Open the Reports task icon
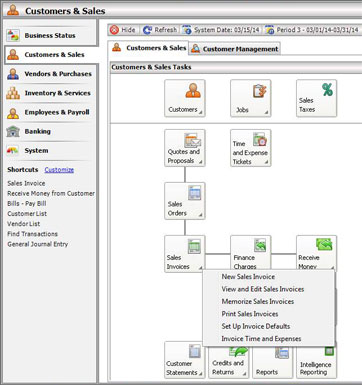This screenshot has width=362, height=385. tap(273, 362)
